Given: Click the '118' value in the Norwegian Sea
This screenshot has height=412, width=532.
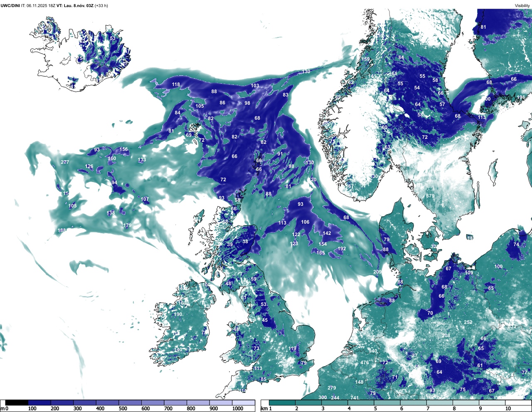Looking at the screenshot, I should (176, 84).
